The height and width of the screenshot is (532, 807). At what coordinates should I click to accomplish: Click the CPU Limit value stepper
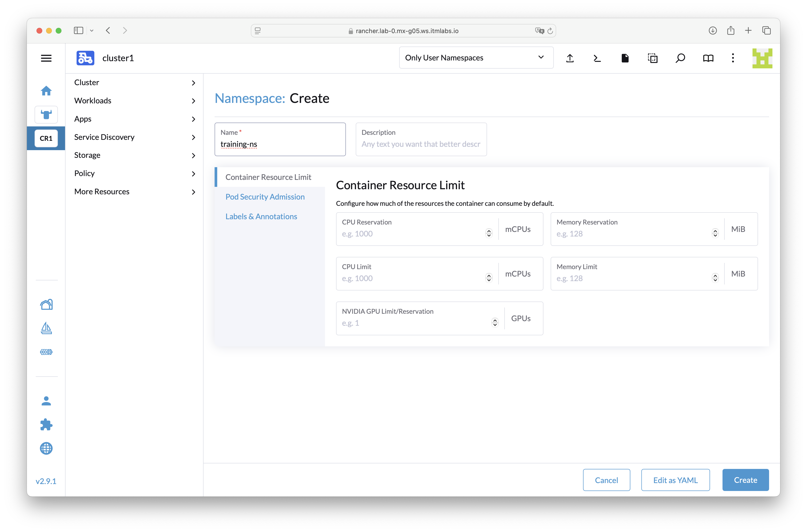[489, 278]
